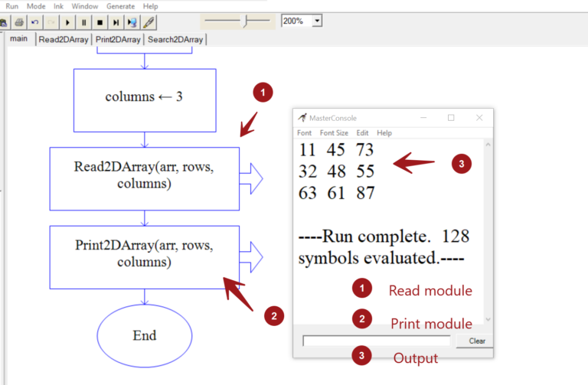The image size is (588, 385).
Task: Open the Mode menu
Action: tap(36, 5)
